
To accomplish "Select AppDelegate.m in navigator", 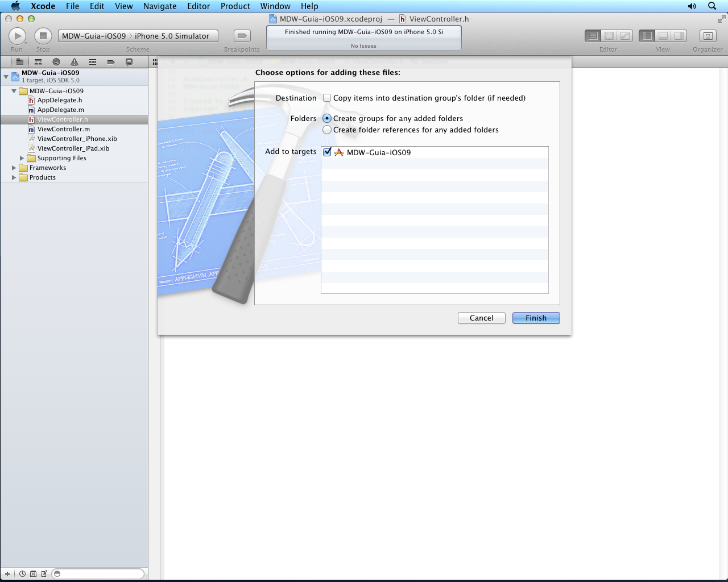I will tap(61, 110).
